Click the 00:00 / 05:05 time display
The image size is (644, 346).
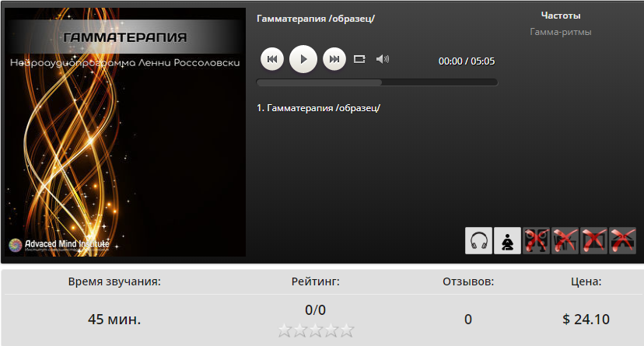pos(467,61)
